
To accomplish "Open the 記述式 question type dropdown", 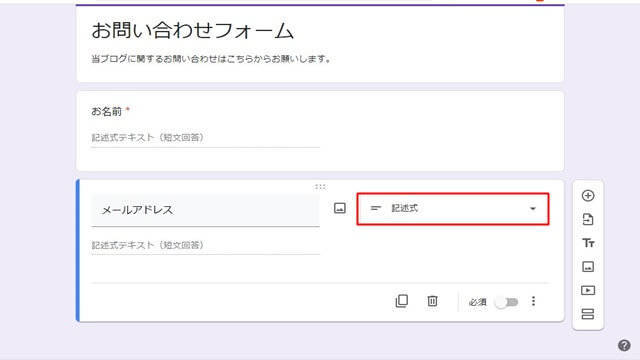I will coord(453,209).
